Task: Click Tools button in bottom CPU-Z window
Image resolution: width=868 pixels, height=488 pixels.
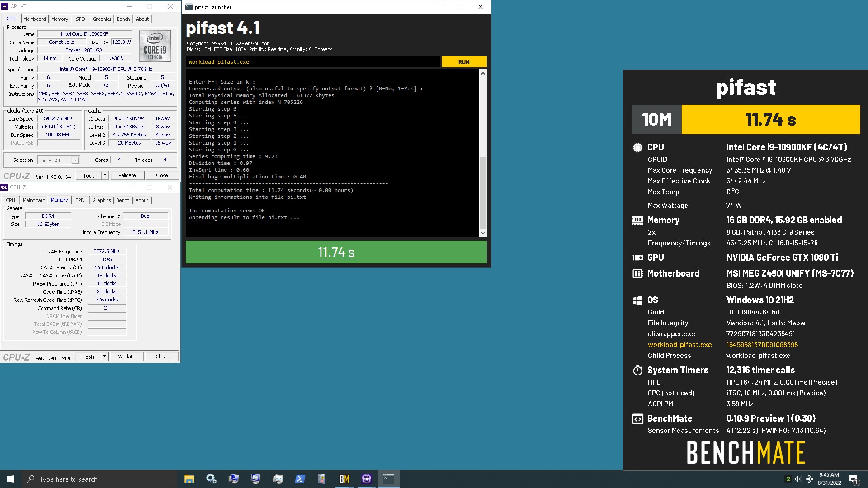Action: click(x=88, y=357)
